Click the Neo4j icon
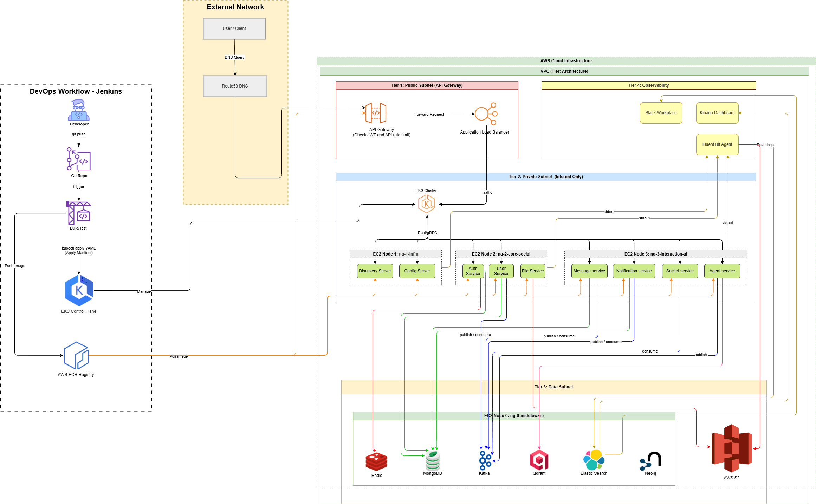 point(651,461)
